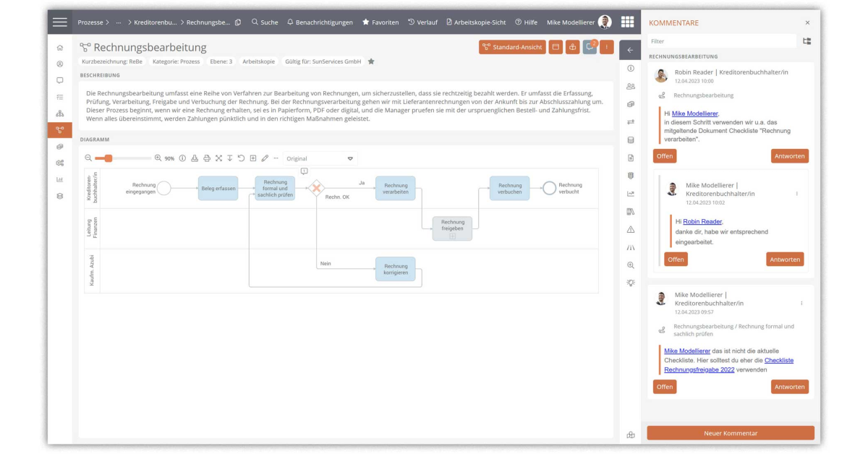
Task: Open Favoriten in top bar
Action: pos(380,22)
